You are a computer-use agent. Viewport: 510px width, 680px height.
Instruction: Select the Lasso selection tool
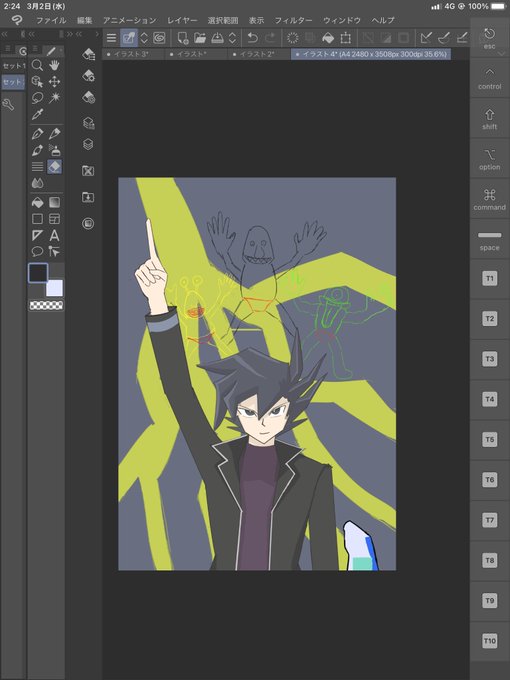coord(37,98)
